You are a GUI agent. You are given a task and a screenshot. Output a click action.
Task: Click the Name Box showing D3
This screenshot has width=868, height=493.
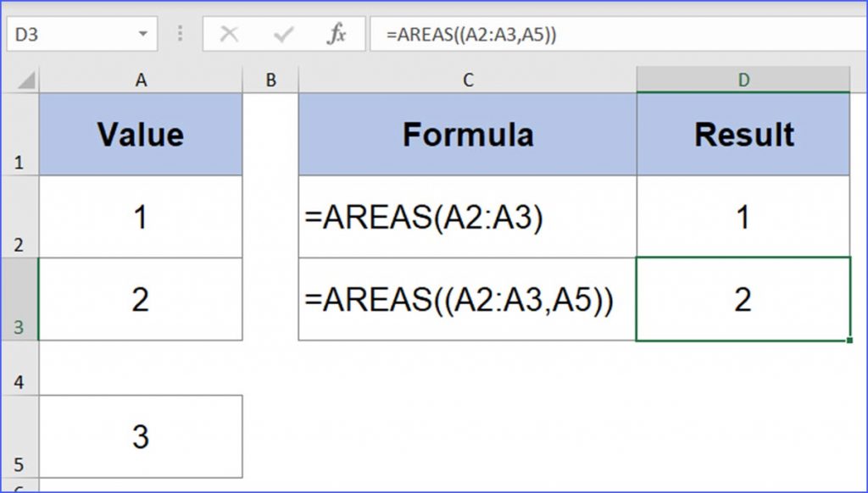pos(82,34)
